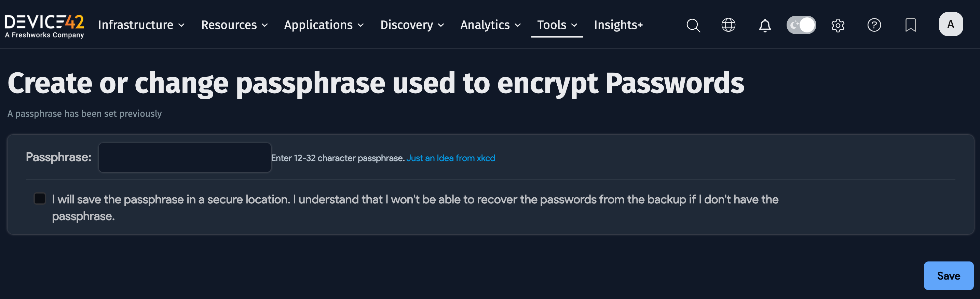Open the help menu
This screenshot has height=299, width=980.
point(874,25)
